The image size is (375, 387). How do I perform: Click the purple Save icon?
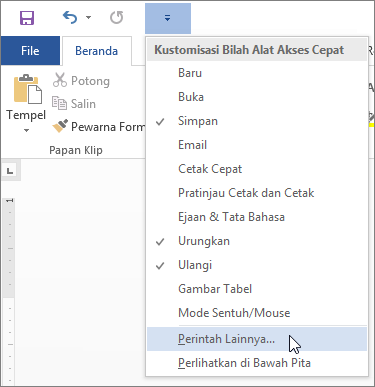pyautogui.click(x=27, y=18)
